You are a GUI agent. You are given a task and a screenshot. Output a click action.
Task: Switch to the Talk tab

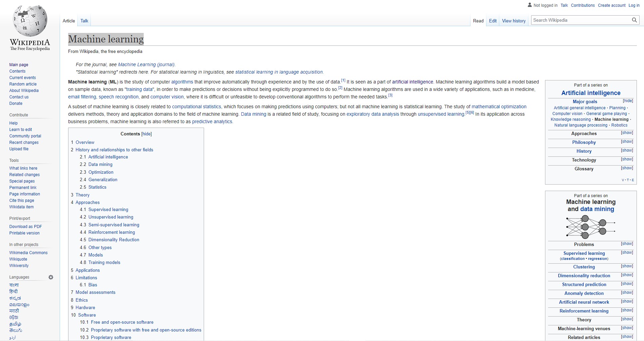[84, 21]
